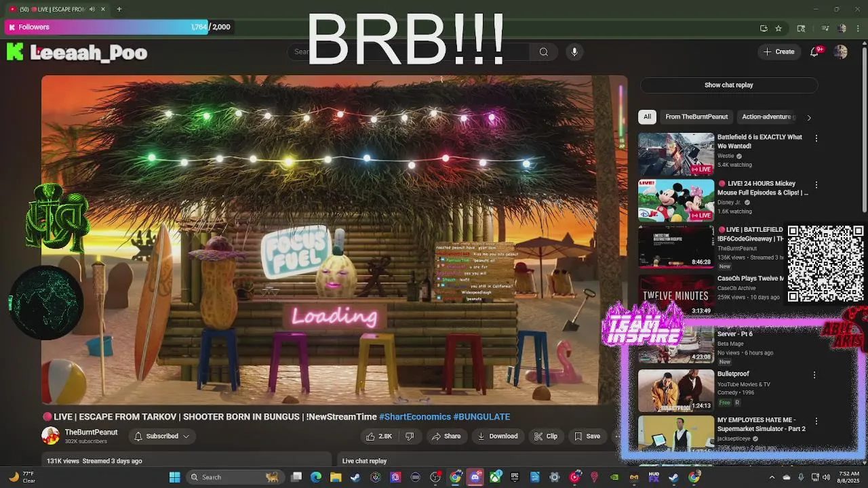Open the Chrome profile avatar
This screenshot has width=868, height=488.
pyautogui.click(x=842, y=28)
